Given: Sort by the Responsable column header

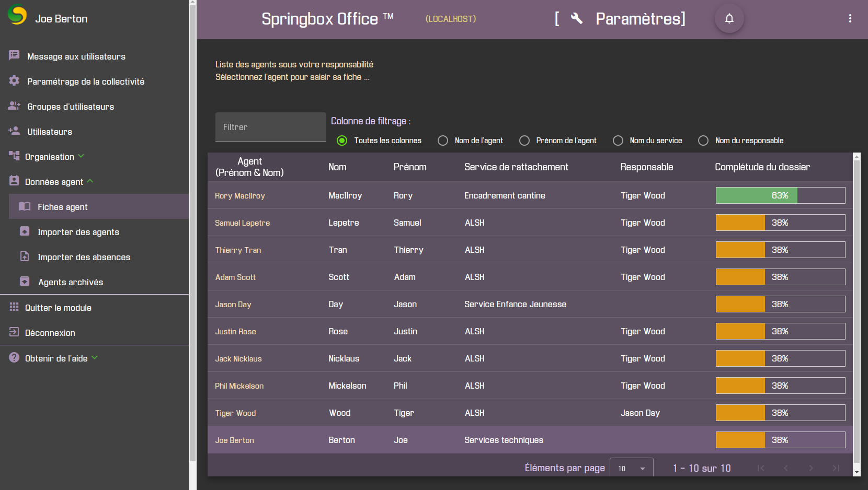Looking at the screenshot, I should tap(647, 167).
